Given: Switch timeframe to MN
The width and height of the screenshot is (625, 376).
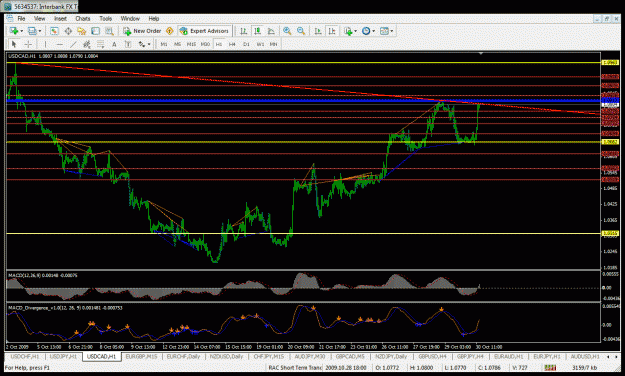Looking at the screenshot, I should [273, 44].
